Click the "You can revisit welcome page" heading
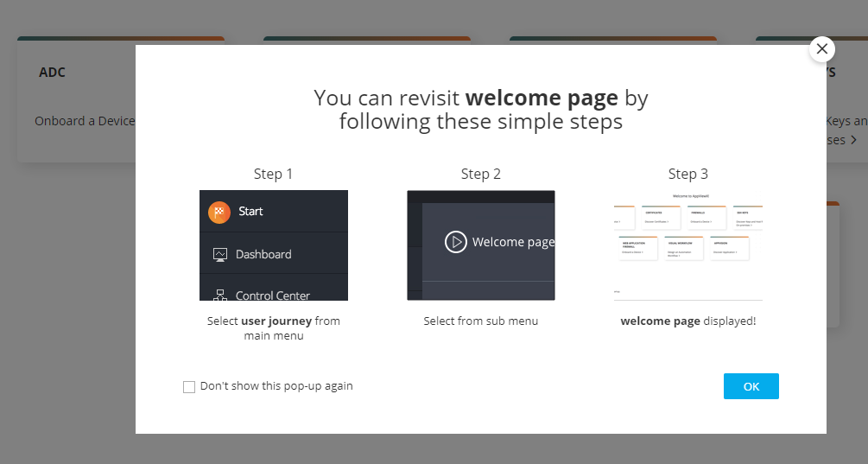Viewport: 868px width, 464px height. pyautogui.click(x=480, y=110)
